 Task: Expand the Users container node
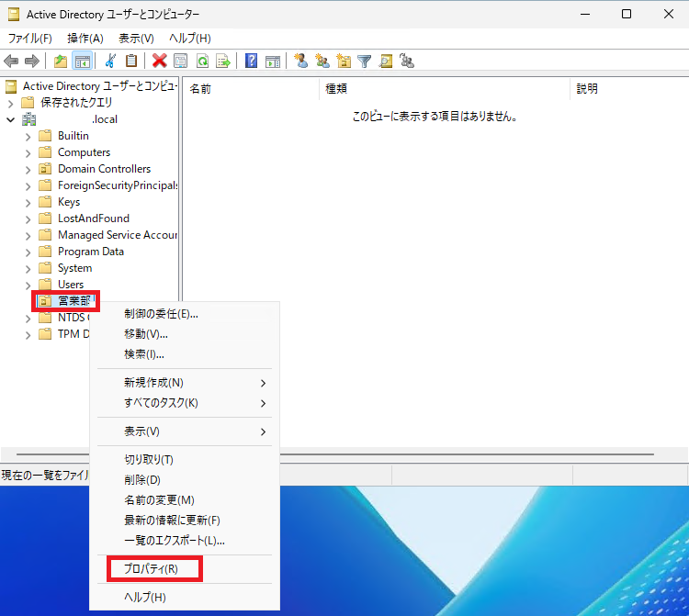(28, 285)
